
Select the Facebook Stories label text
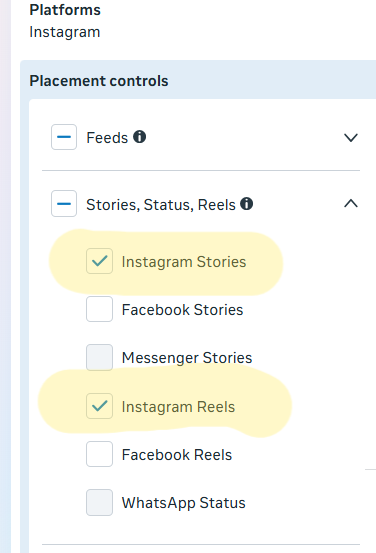click(182, 310)
